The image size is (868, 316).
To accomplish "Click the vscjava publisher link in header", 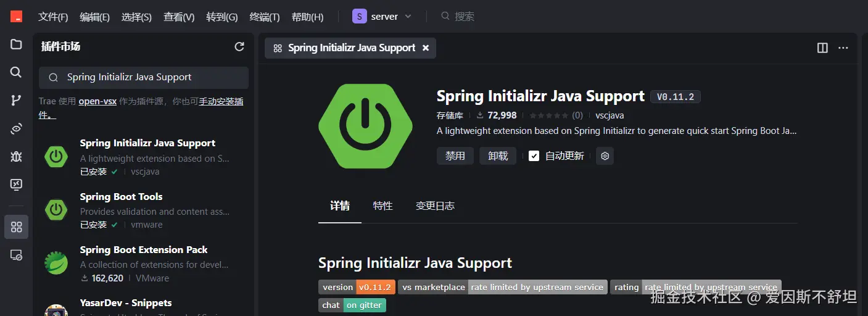I will coord(610,115).
